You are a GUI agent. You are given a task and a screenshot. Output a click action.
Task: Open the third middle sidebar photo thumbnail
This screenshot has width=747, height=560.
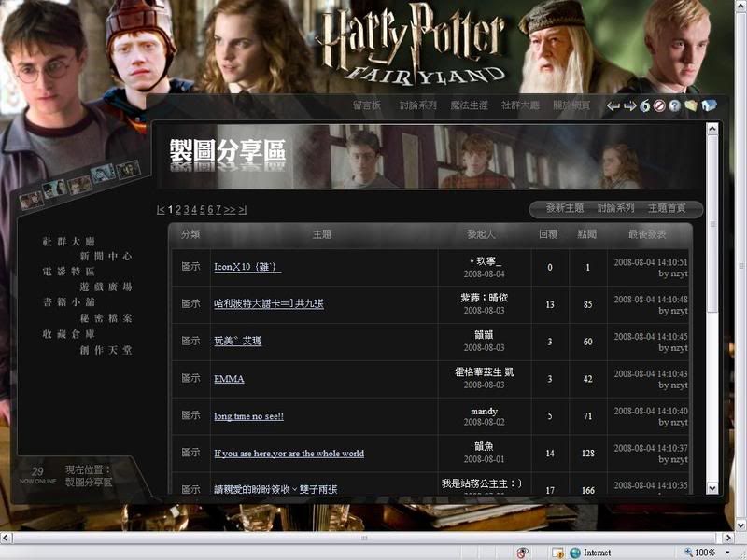[x=79, y=184]
